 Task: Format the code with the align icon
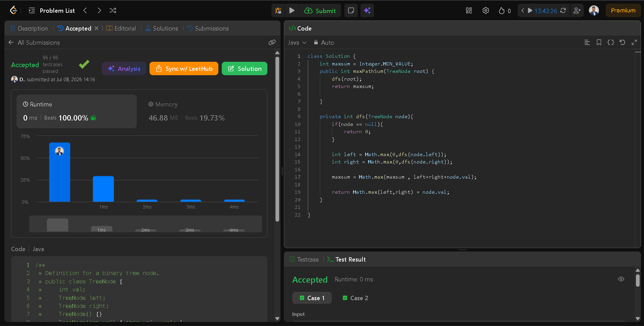click(x=587, y=42)
